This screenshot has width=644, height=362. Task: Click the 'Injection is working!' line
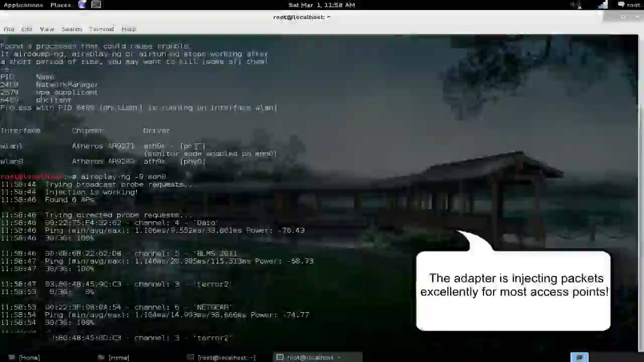click(92, 192)
